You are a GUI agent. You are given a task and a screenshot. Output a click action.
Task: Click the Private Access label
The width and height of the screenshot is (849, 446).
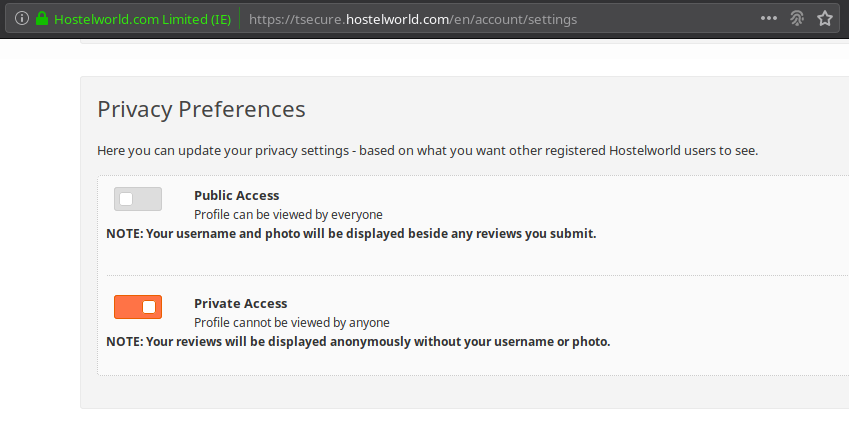(x=240, y=304)
